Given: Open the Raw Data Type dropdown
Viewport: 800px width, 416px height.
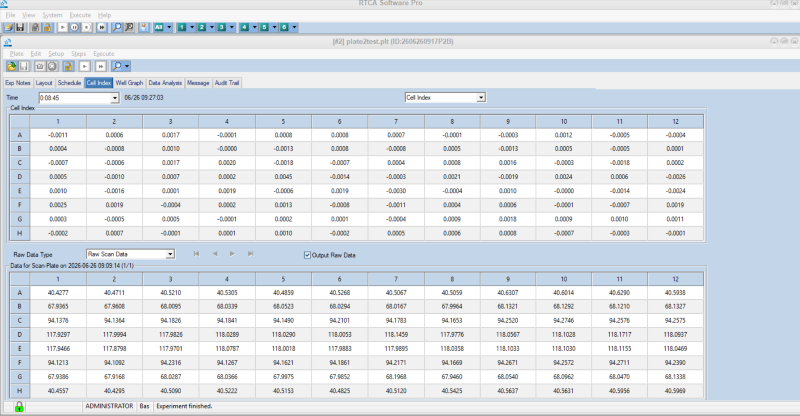Looking at the screenshot, I should pos(170,254).
